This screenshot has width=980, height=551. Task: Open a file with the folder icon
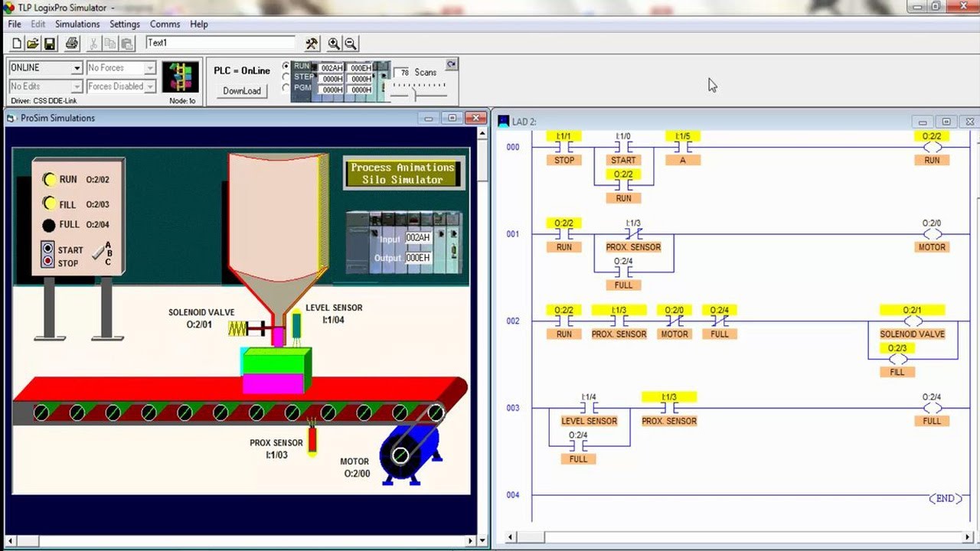33,44
